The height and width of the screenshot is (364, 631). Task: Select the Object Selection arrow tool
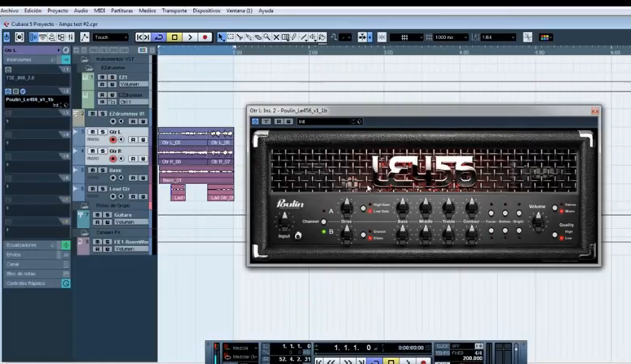click(221, 37)
